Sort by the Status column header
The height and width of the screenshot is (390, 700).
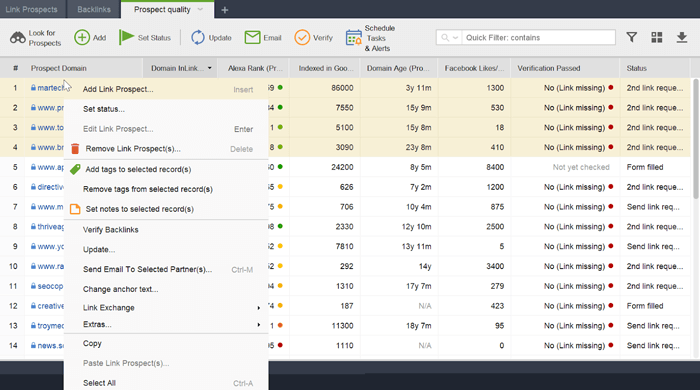tap(654, 68)
